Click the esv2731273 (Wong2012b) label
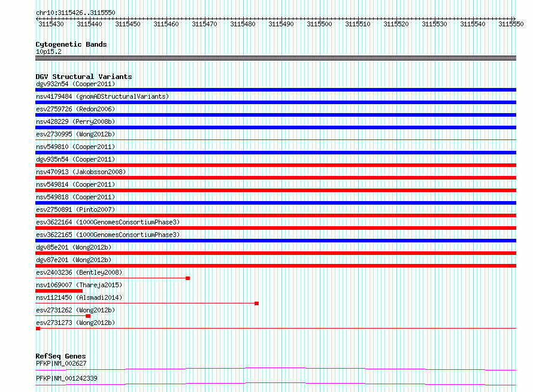 [75, 323]
